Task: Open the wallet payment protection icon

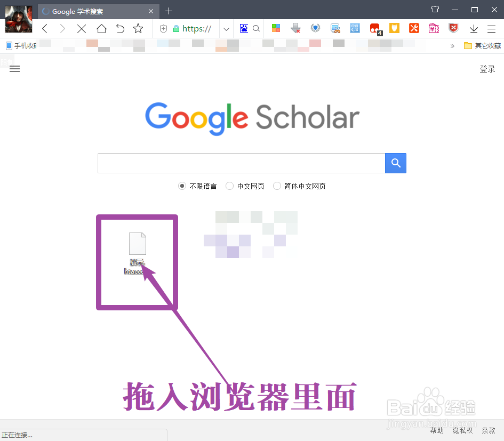Action: coord(434,28)
